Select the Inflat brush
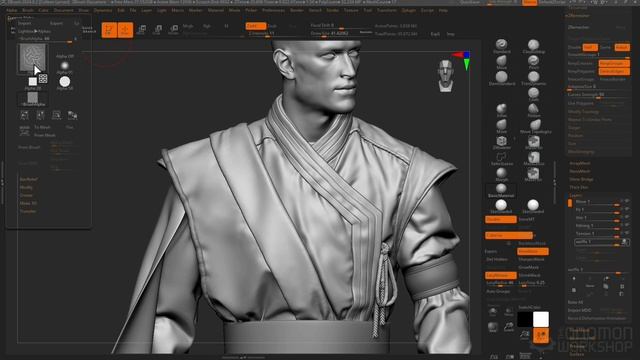The image size is (640, 360). tap(502, 110)
